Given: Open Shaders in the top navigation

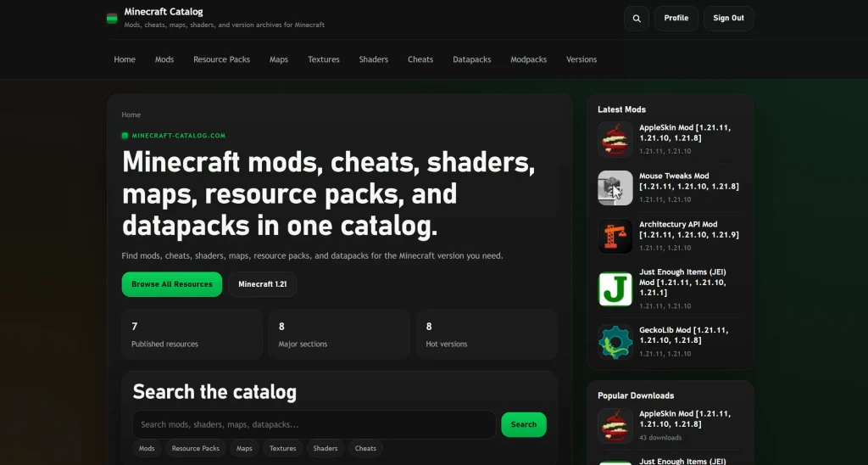Looking at the screenshot, I should point(374,59).
